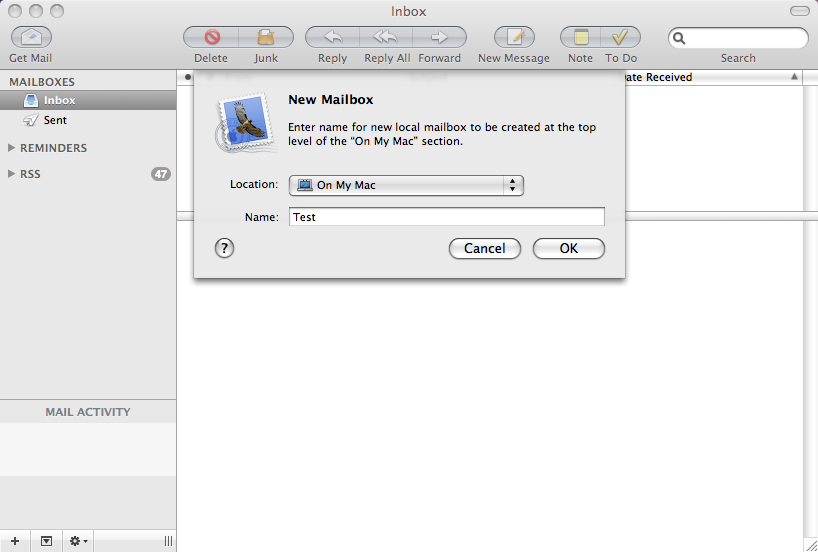
Task: Compose a New Message
Action: 514,37
